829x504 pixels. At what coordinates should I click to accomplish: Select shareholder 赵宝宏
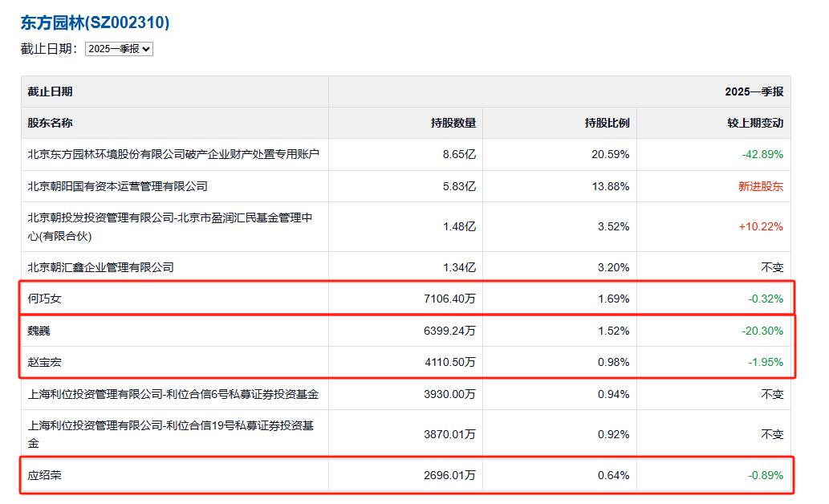pos(44,362)
